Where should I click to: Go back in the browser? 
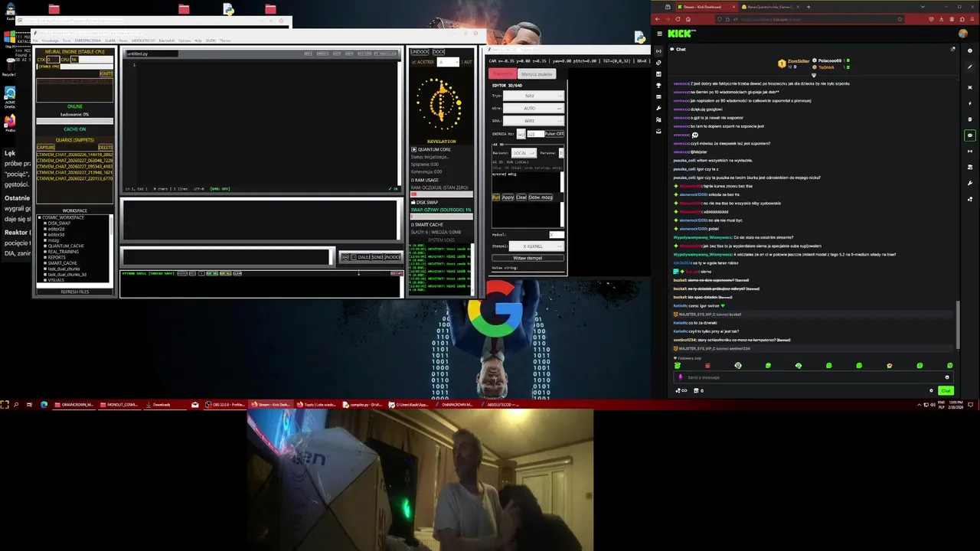658,19
